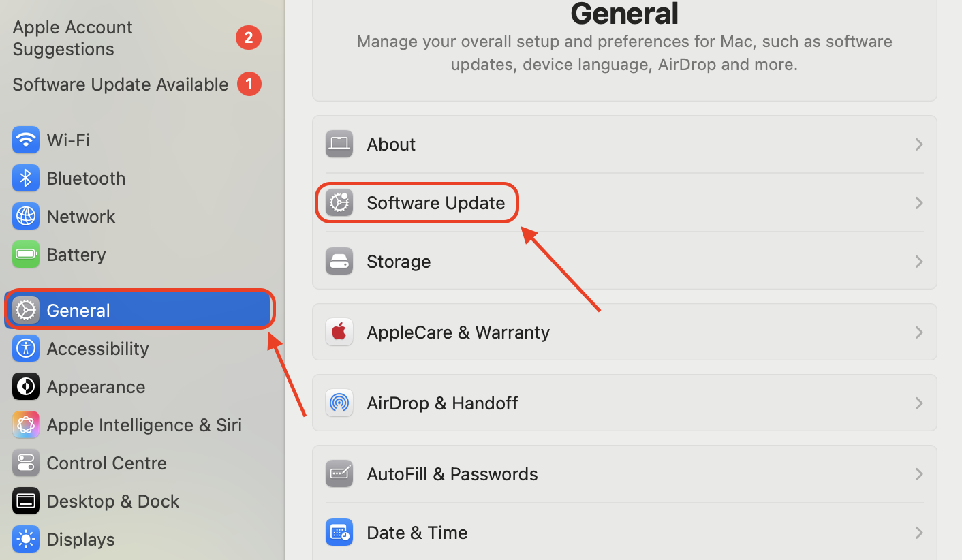
Task: Open Appearance settings via its icon
Action: [x=25, y=386]
